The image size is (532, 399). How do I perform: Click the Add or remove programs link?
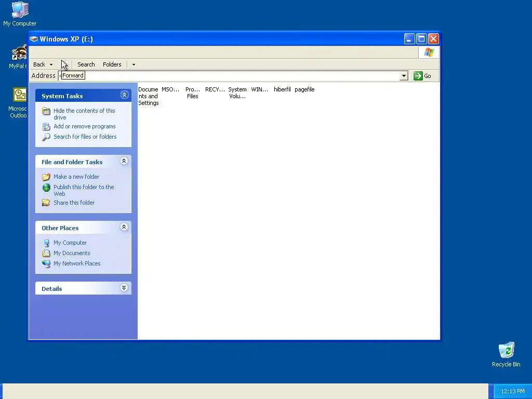[x=85, y=126]
